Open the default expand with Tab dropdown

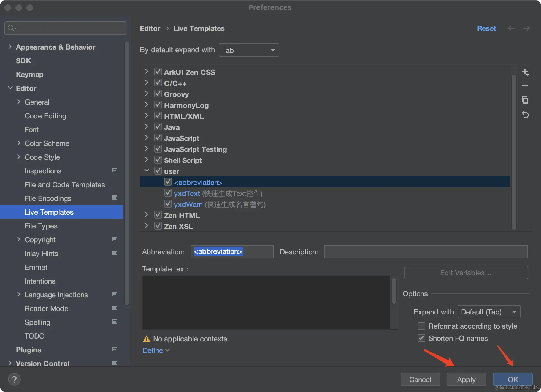249,50
